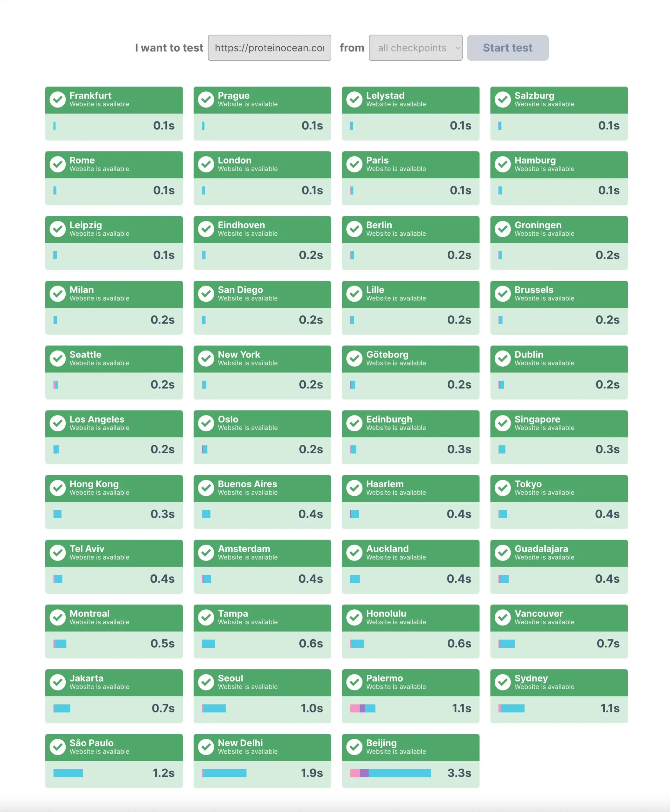Screen dimensions: 670x812
Task: Select the checkmark icon on the New York card
Action: (x=206, y=358)
